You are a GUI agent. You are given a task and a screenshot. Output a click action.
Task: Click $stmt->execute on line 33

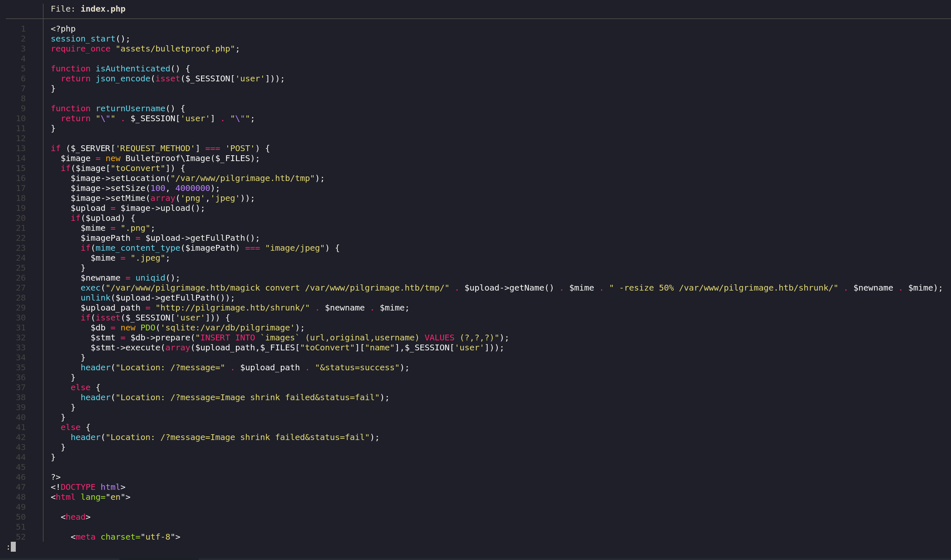125,347
